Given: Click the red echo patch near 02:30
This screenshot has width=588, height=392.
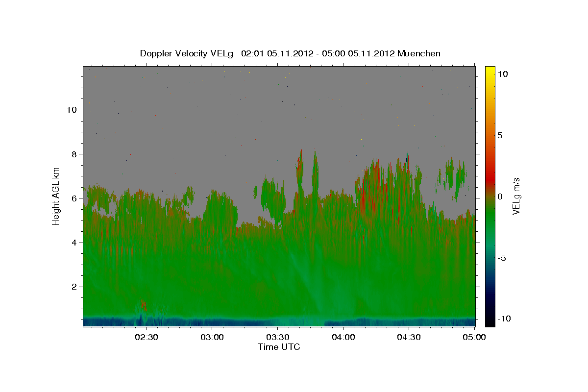Looking at the screenshot, I should [144, 306].
